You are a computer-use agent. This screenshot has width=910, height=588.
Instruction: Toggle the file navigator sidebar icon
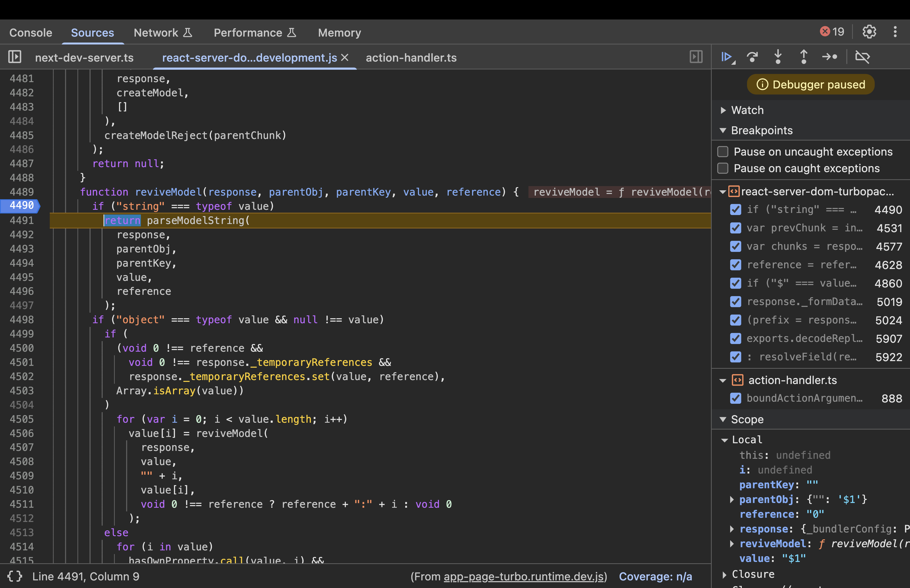[x=14, y=57]
